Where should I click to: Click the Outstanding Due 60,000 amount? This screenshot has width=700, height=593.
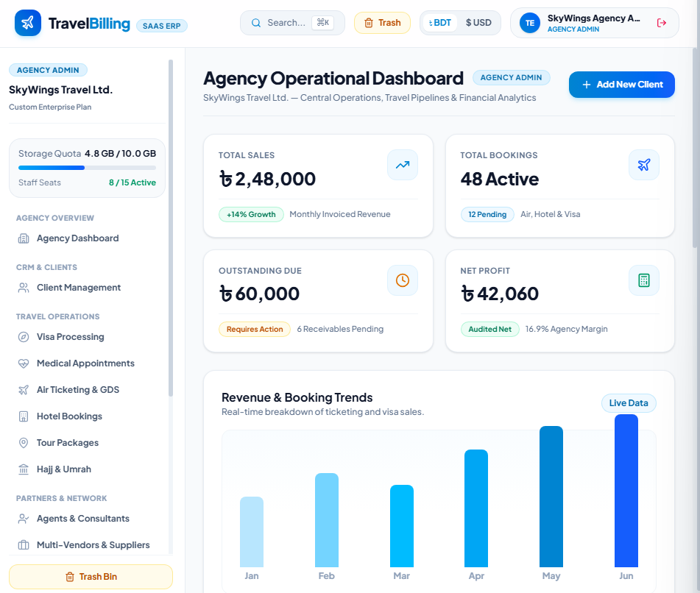point(259,294)
